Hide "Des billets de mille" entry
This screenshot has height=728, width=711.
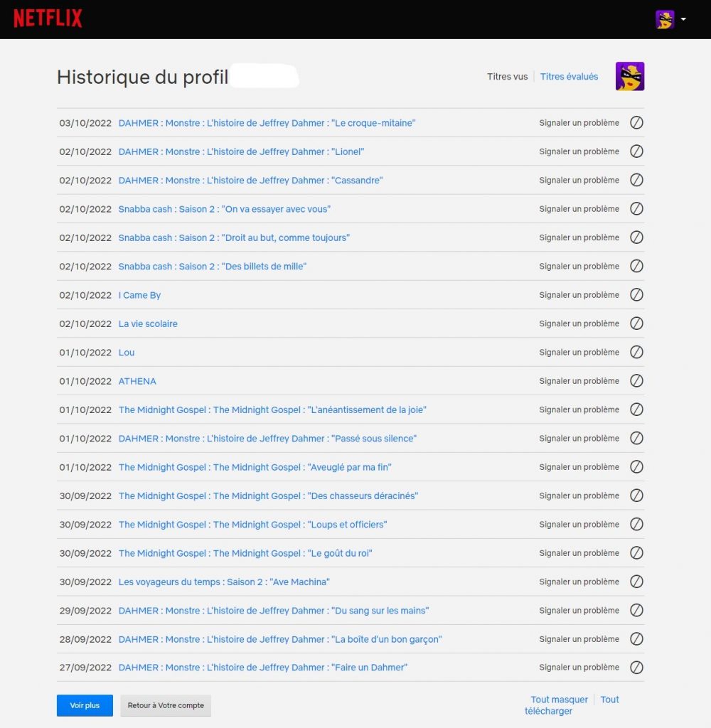point(636,266)
